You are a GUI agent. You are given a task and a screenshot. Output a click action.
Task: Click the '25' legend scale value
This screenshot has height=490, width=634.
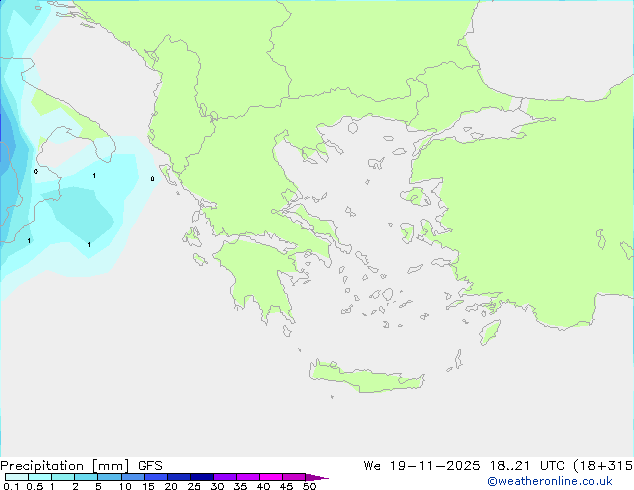[x=194, y=486]
